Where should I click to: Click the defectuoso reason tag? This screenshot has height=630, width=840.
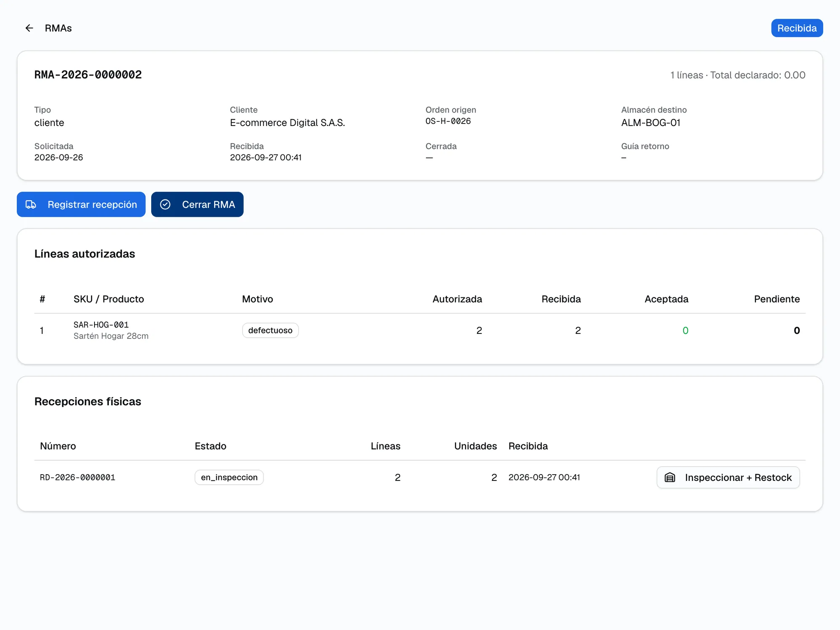[270, 331]
